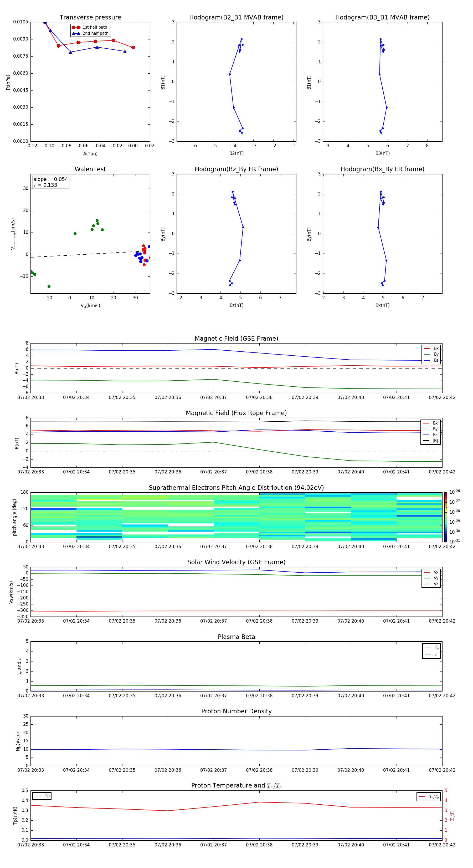Screen dimensions: 473x868
Task: Click the 'A(T·m)' x-axis label
Action: [x=90, y=154]
